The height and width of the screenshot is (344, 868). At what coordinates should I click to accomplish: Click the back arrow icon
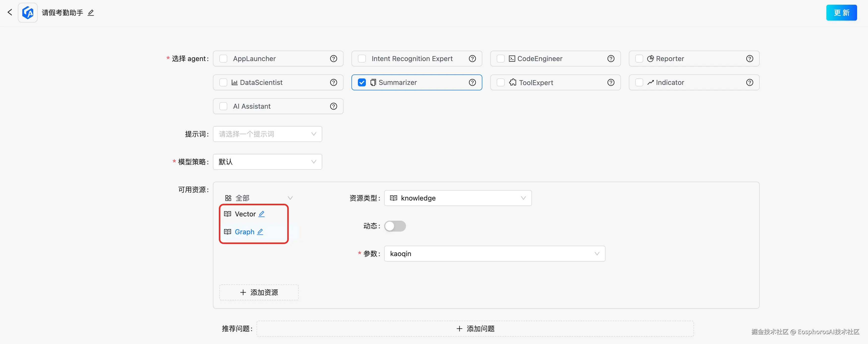pyautogui.click(x=10, y=12)
